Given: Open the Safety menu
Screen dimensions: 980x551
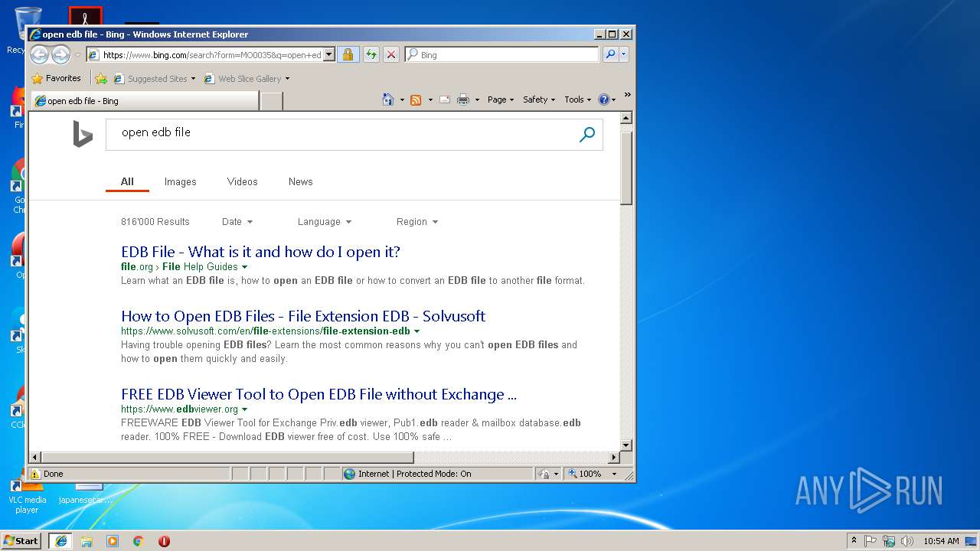Looking at the screenshot, I should [539, 99].
